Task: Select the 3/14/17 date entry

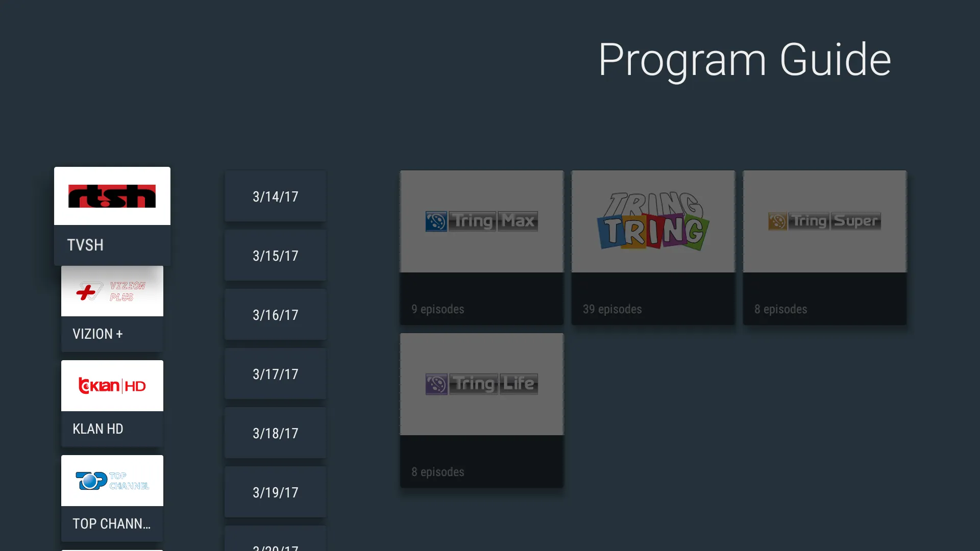Action: [x=275, y=196]
